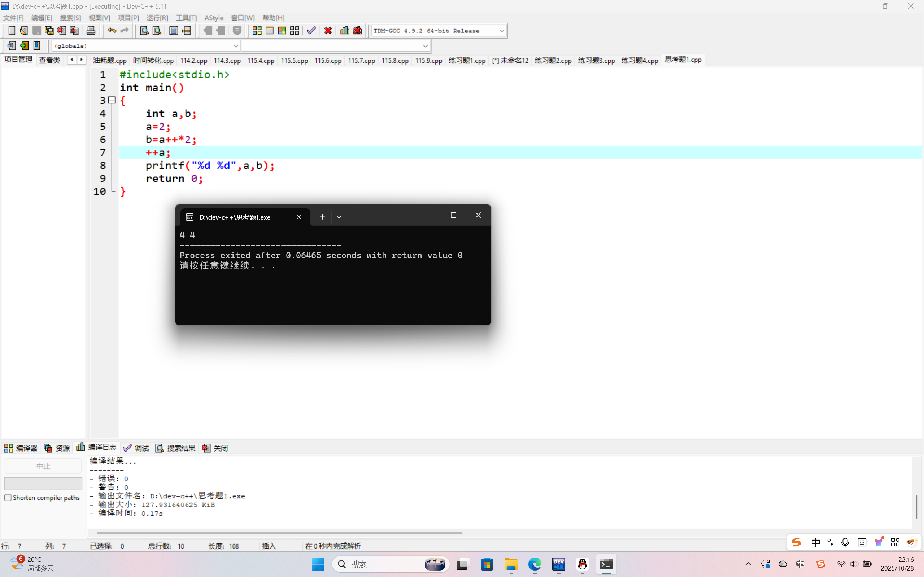Open the TDM-GCC compiler selection dropdown

pos(501,31)
